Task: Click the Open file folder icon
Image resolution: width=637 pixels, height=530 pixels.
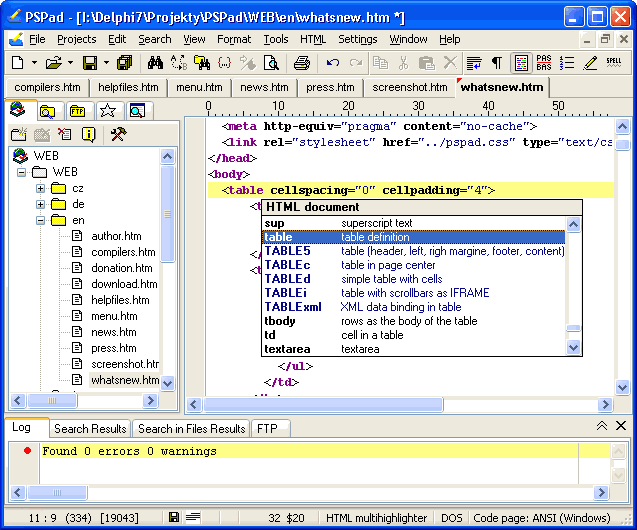Action: [x=54, y=63]
